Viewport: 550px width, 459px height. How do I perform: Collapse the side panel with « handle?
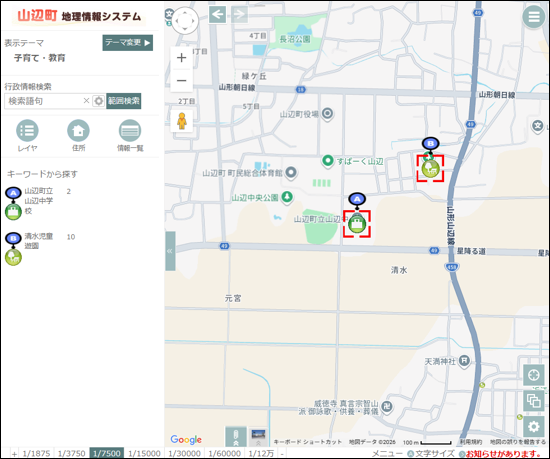170,251
